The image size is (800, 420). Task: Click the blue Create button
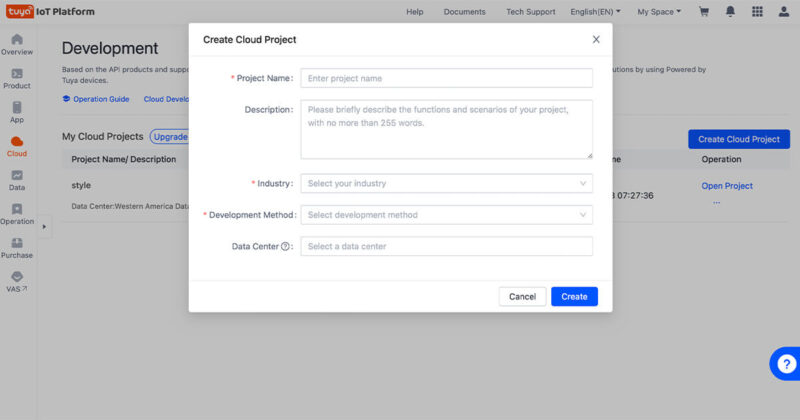(574, 297)
